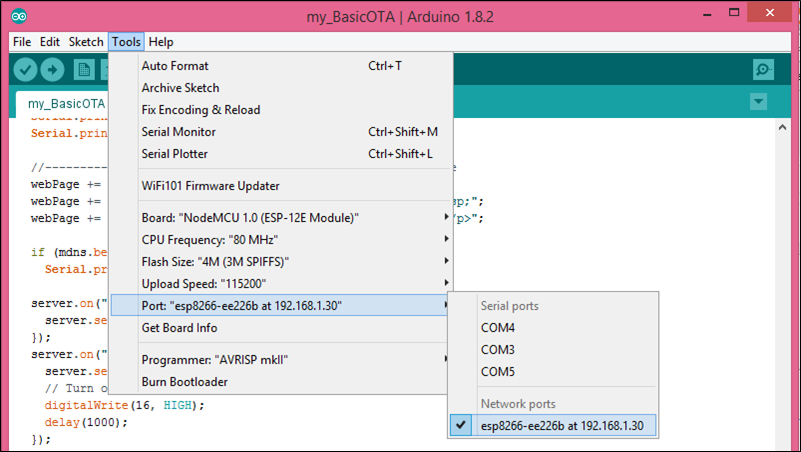Select the COM5 serial port

pyautogui.click(x=553, y=372)
